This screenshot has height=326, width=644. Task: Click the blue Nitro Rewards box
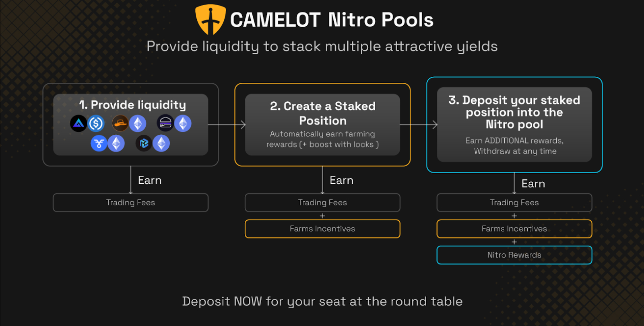click(x=514, y=255)
